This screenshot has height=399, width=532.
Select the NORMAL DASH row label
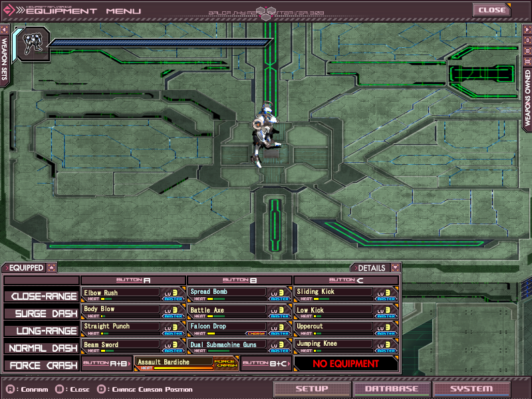pos(41,348)
